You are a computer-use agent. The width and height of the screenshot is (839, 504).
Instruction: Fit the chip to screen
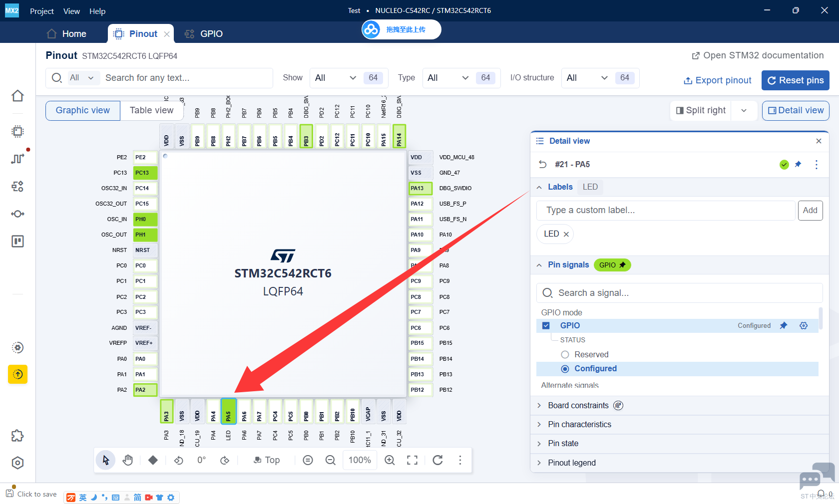(412, 460)
